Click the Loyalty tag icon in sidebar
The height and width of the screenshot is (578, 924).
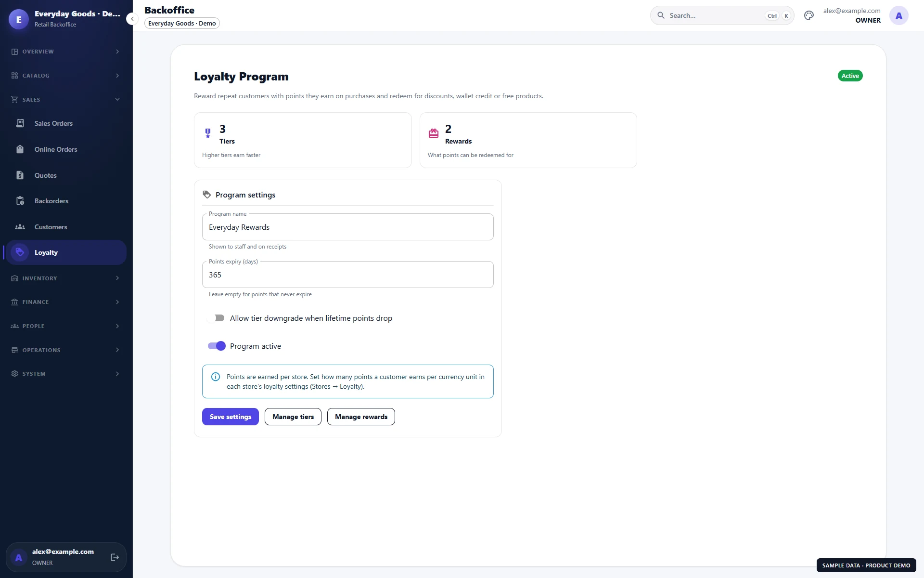20,252
